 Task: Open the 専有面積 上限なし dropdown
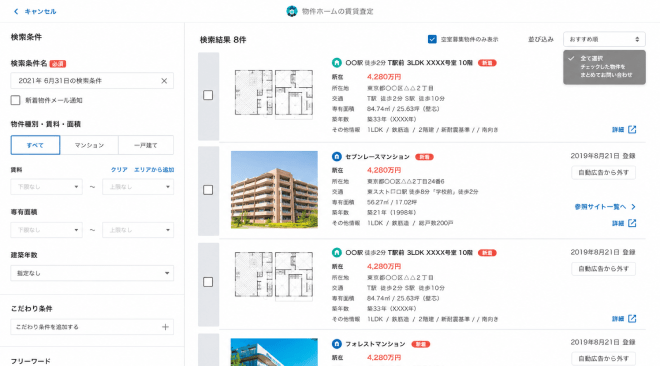138,230
